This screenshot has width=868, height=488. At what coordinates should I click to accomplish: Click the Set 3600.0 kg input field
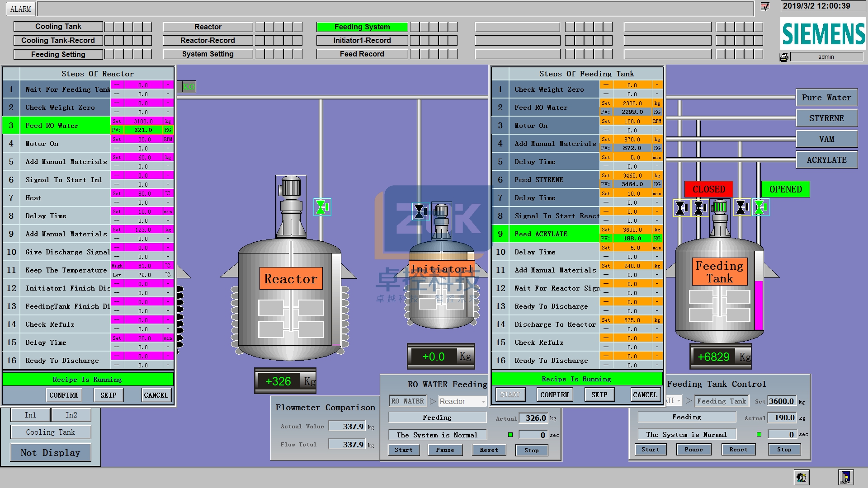pos(782,401)
